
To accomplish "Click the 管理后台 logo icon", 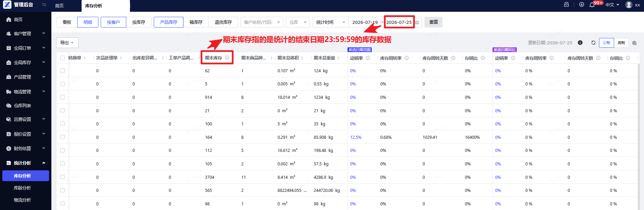I will point(7,5).
